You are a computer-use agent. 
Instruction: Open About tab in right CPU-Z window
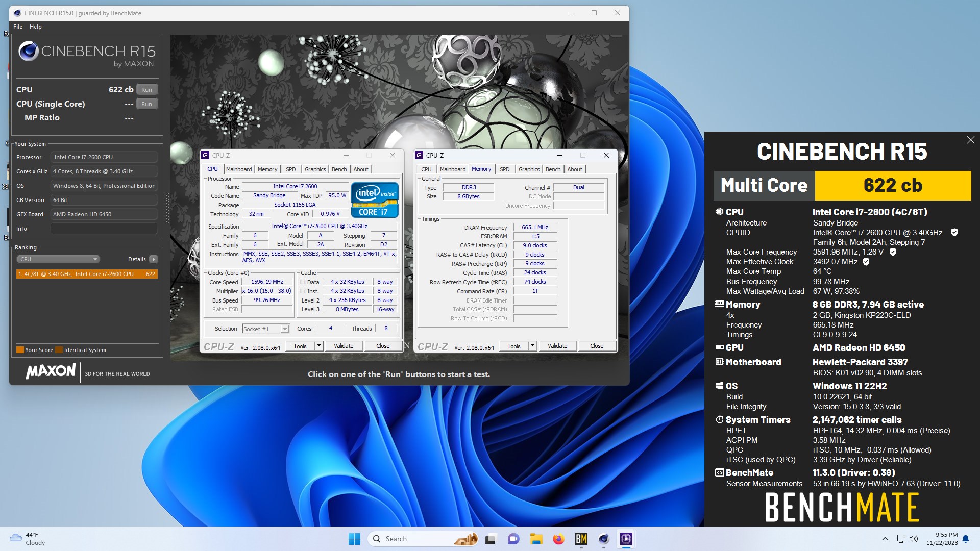pyautogui.click(x=575, y=169)
